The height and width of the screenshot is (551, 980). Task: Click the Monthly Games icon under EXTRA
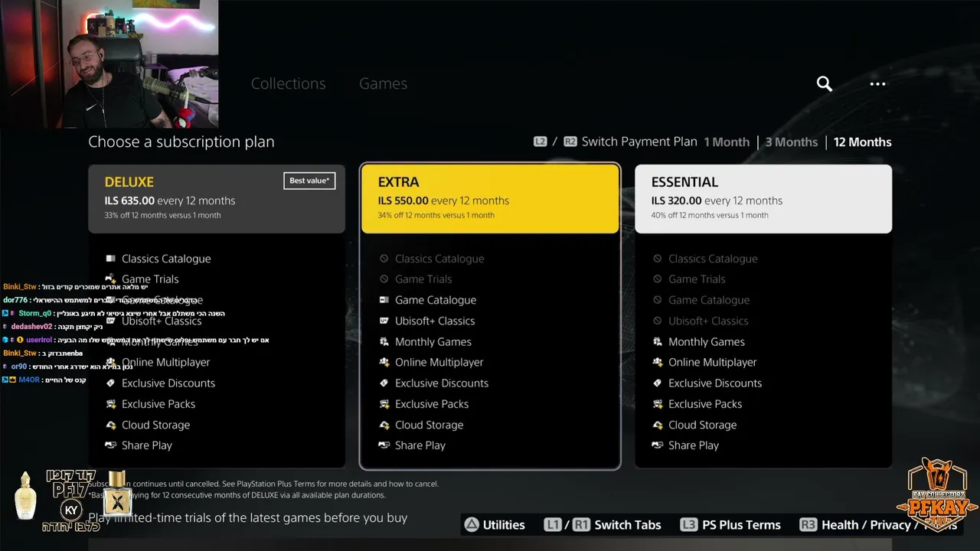point(384,341)
